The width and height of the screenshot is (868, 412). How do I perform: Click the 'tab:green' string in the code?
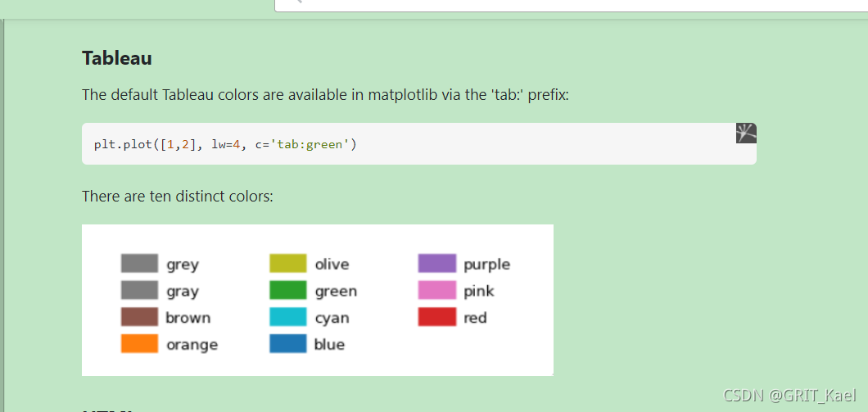pos(310,144)
